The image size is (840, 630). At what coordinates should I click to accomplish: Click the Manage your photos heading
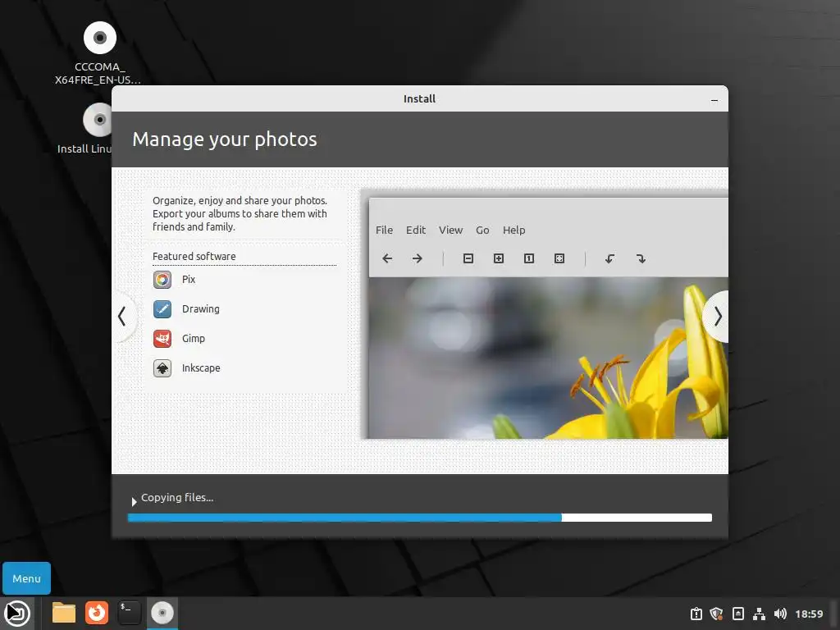[225, 139]
